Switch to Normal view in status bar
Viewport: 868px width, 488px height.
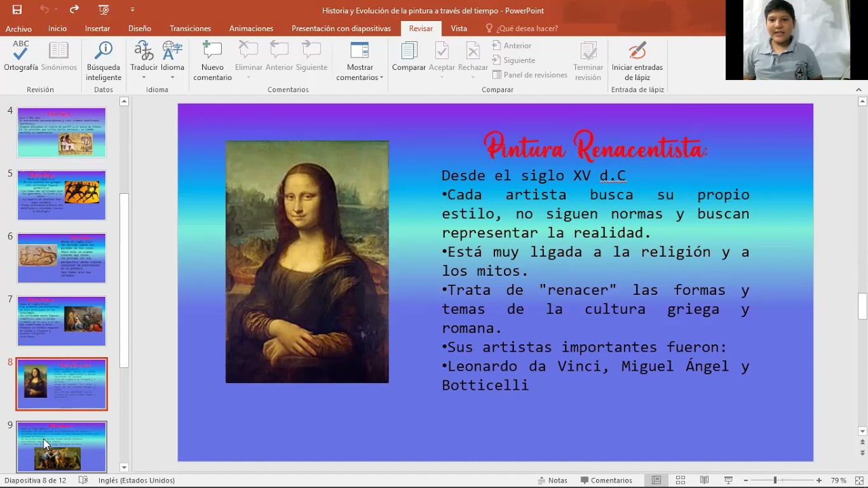[x=656, y=481]
